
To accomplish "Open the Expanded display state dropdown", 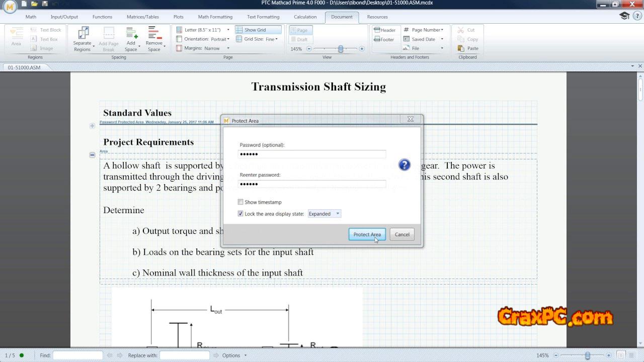I will pyautogui.click(x=325, y=214).
